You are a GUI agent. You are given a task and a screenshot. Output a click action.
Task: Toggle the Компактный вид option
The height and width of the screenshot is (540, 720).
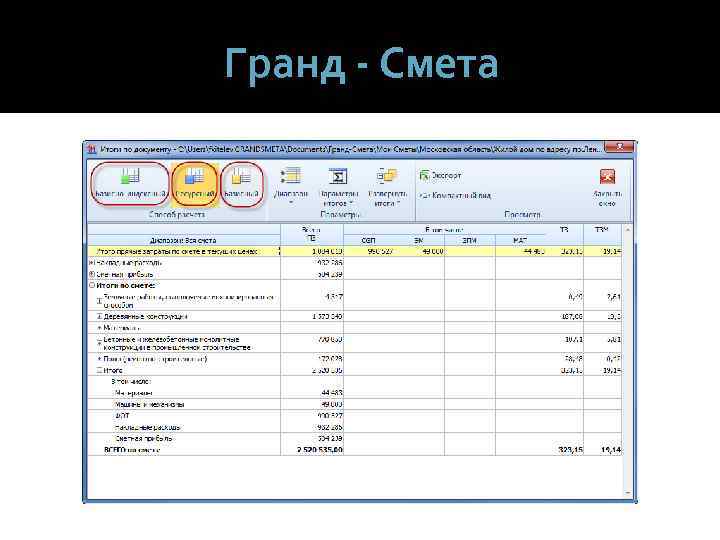pyautogui.click(x=455, y=196)
